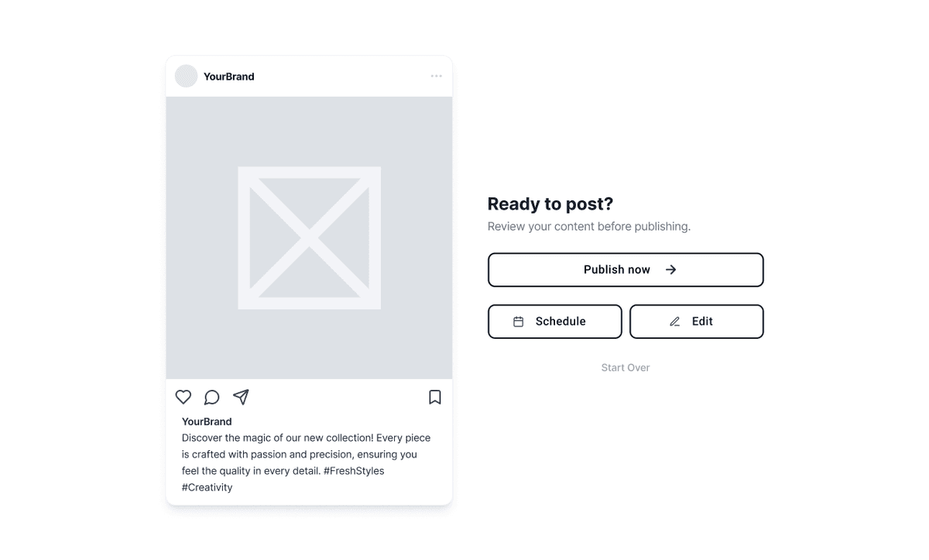
Task: Open the Edit button
Action: 696,321
